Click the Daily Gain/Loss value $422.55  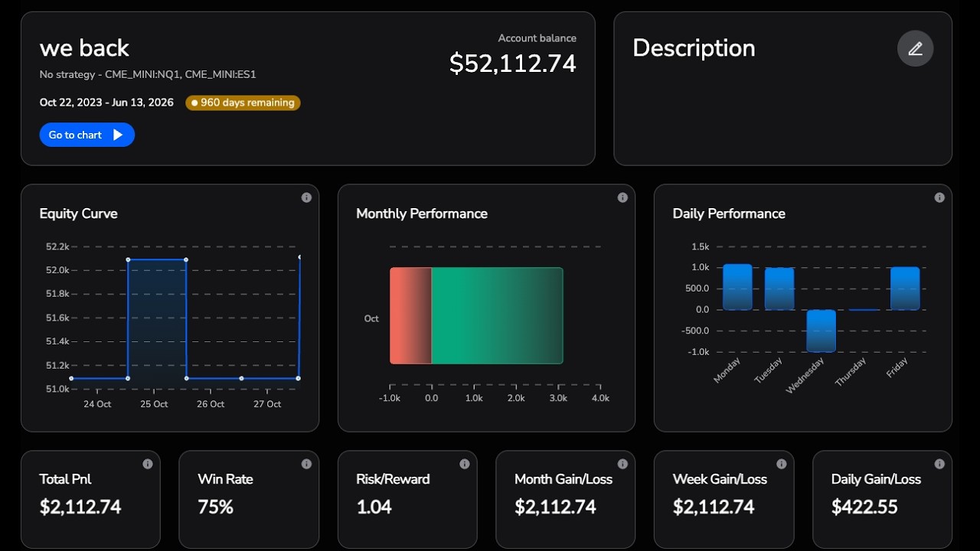coord(864,507)
